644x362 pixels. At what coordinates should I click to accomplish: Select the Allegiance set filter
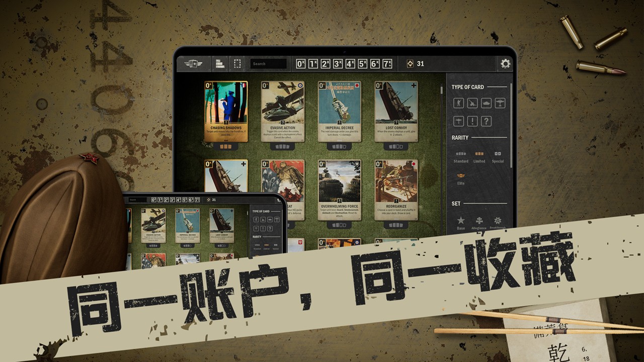tap(478, 220)
